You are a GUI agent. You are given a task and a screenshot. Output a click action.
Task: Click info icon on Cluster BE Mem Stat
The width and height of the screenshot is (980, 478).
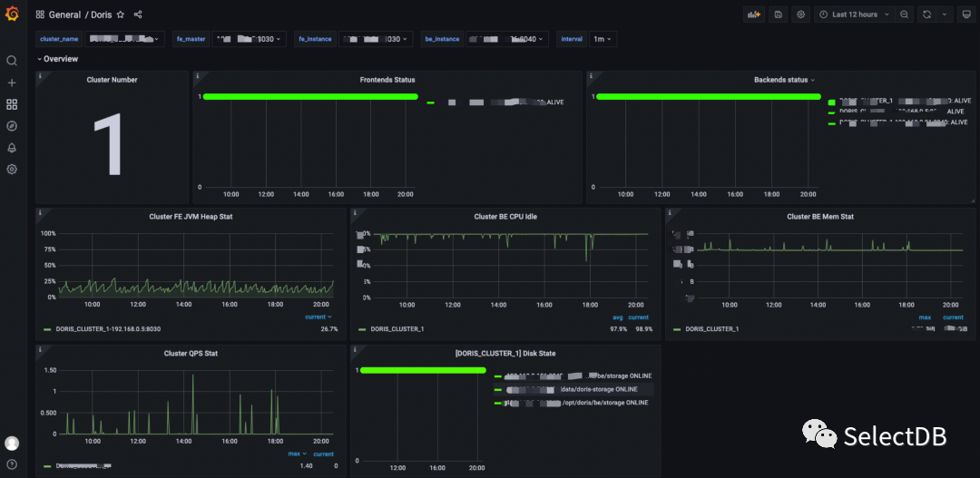click(x=670, y=212)
